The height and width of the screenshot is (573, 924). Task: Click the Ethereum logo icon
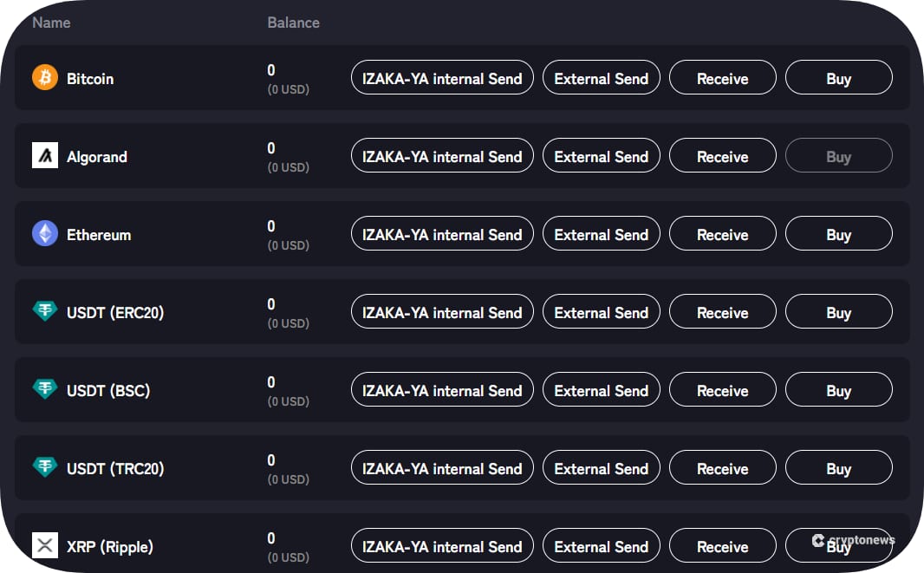pyautogui.click(x=45, y=233)
